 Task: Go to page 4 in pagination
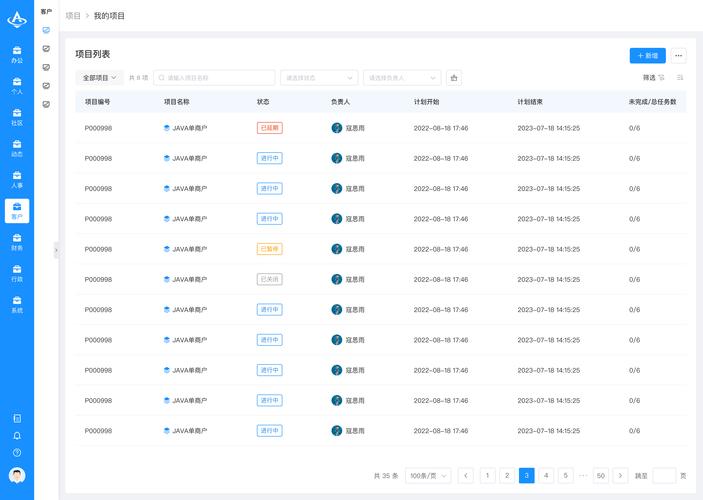546,476
